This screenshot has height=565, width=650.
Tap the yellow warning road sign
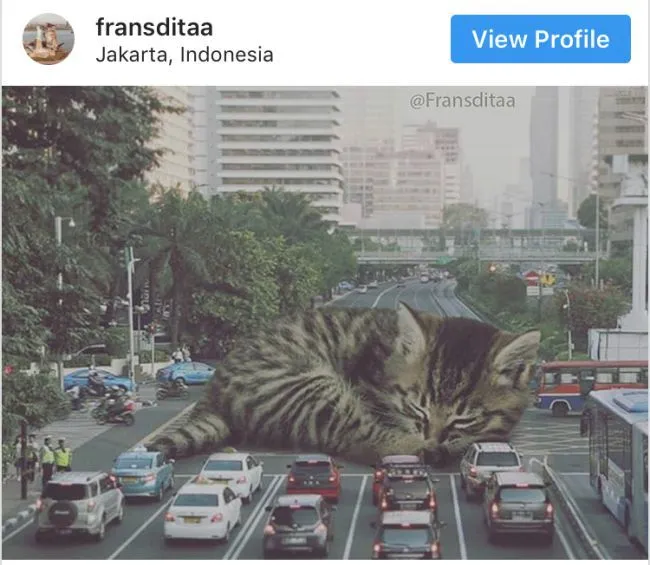[546, 279]
